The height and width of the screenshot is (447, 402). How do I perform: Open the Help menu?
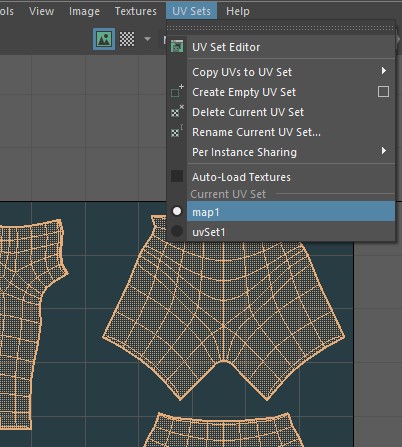pos(238,11)
